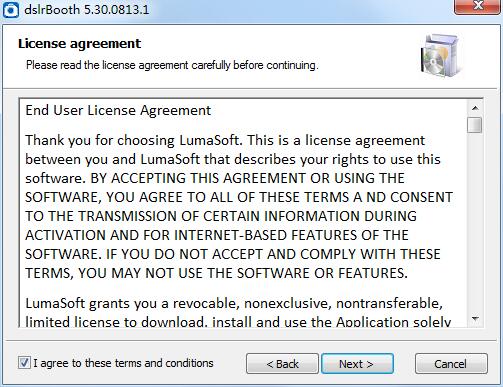Uncheck the I agree checkbox

24,363
